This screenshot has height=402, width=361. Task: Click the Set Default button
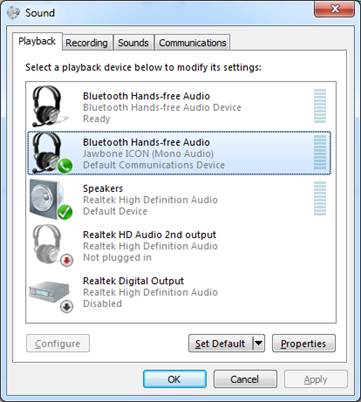220,343
